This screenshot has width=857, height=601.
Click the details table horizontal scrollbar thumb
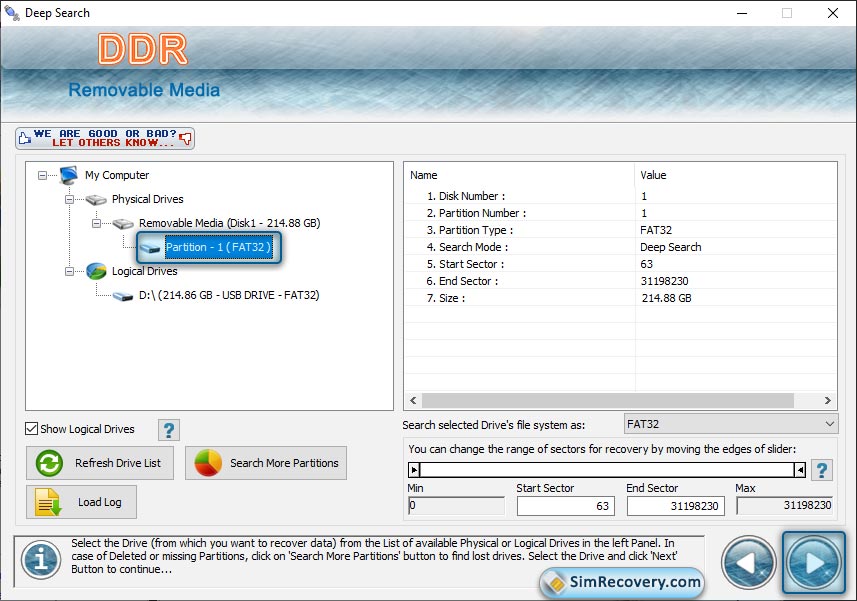point(607,400)
